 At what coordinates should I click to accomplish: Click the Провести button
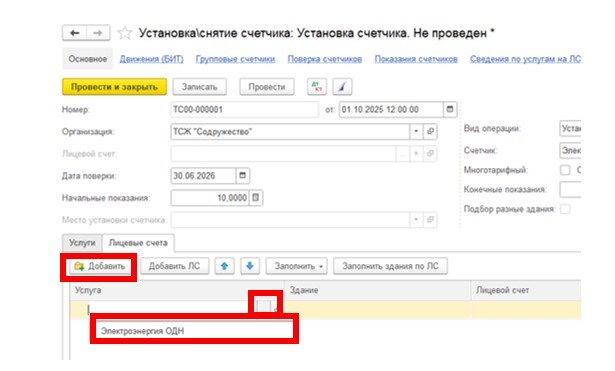coord(267,87)
